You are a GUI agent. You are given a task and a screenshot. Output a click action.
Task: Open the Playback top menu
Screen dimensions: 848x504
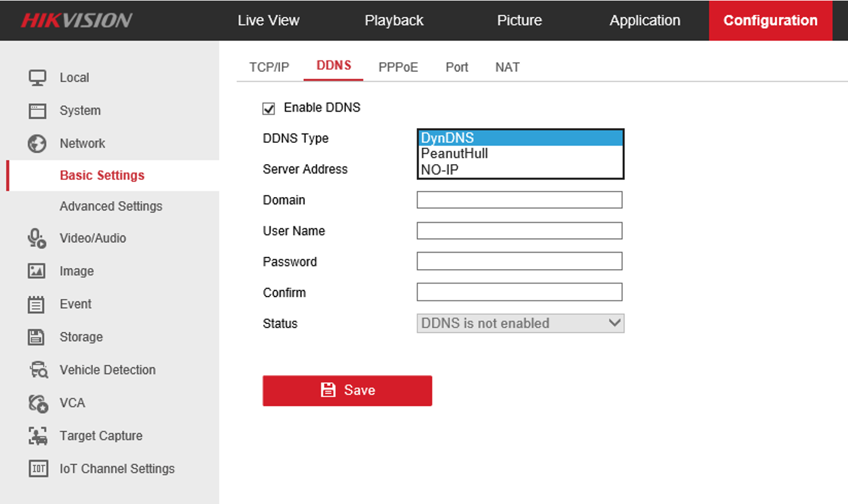coord(393,21)
